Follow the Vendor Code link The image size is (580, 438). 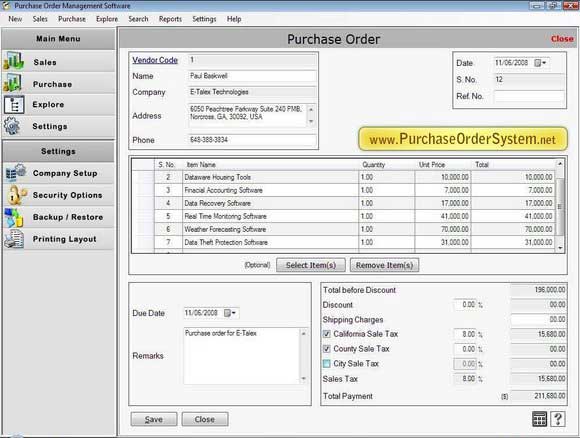click(x=155, y=60)
